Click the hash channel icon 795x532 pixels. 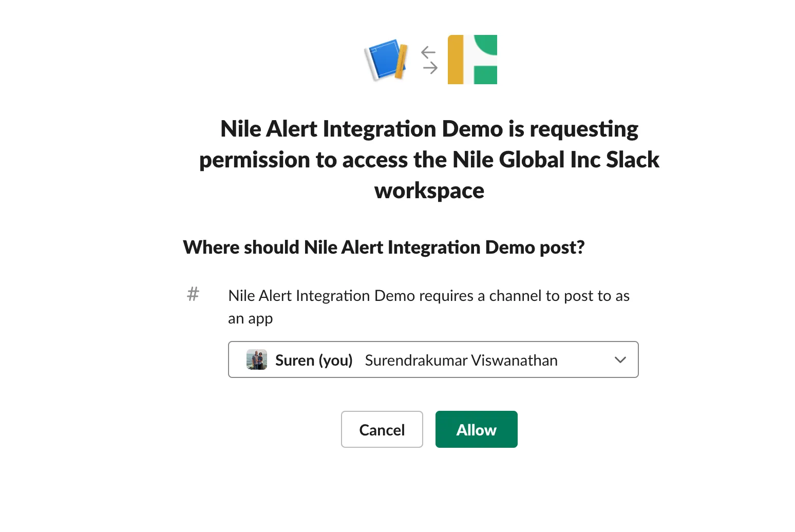(x=193, y=295)
